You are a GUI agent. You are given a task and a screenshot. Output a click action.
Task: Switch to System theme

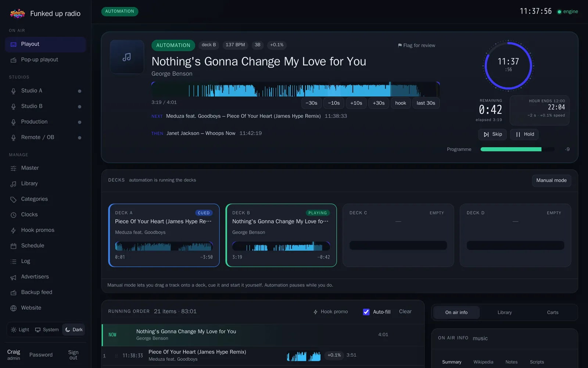47,330
